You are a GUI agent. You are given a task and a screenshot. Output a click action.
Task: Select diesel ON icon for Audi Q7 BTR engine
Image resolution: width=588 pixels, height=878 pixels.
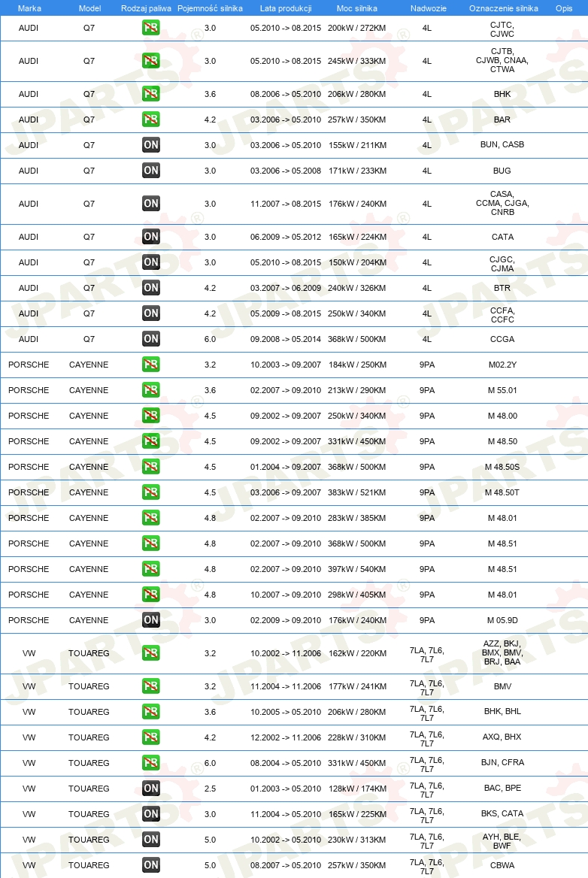150,288
